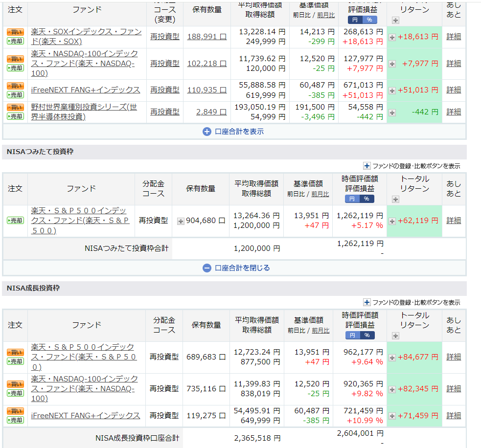This screenshot has width=481, height=448.
Task: Click 買い for 楽天・NASDAQ-100 in top table
Action: pos(15,59)
